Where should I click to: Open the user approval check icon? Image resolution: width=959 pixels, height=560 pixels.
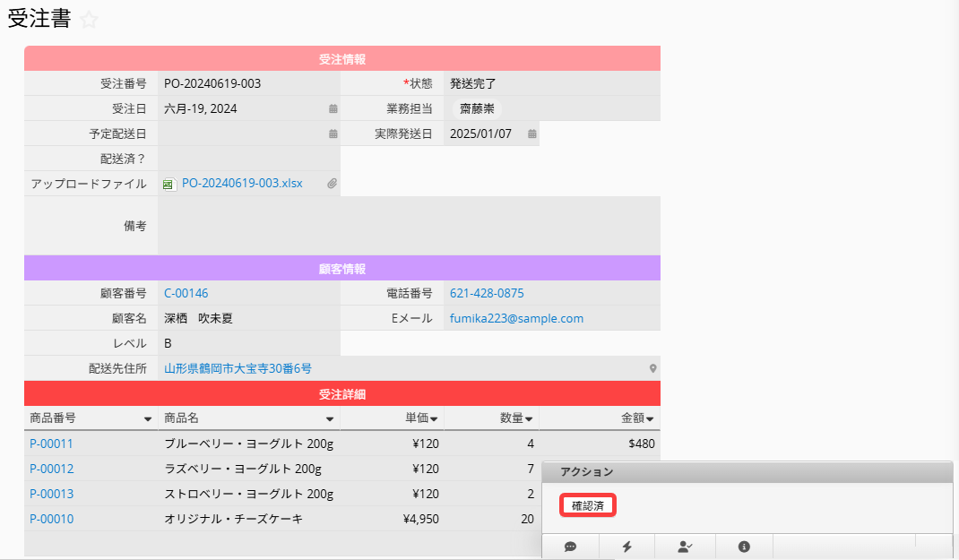tap(686, 547)
